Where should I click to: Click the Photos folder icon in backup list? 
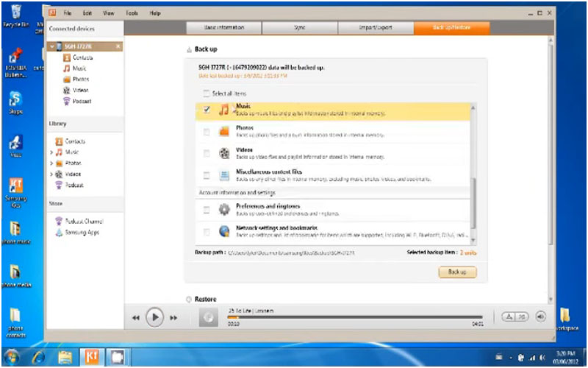(224, 132)
